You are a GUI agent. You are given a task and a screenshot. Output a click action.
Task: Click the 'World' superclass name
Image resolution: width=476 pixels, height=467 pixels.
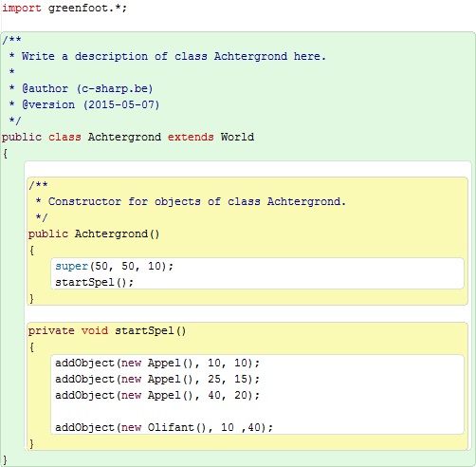tap(237, 137)
